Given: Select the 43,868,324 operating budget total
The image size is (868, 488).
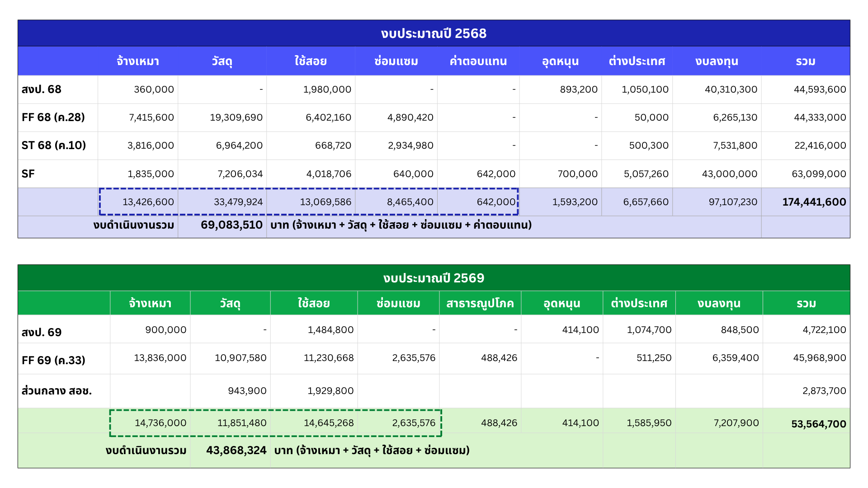Looking at the screenshot, I should (x=236, y=450).
